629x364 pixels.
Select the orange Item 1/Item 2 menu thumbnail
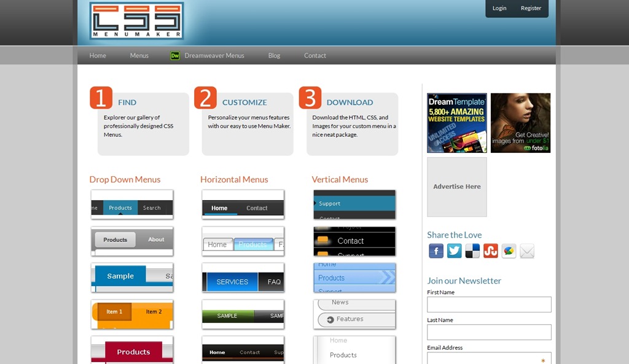pos(132,314)
